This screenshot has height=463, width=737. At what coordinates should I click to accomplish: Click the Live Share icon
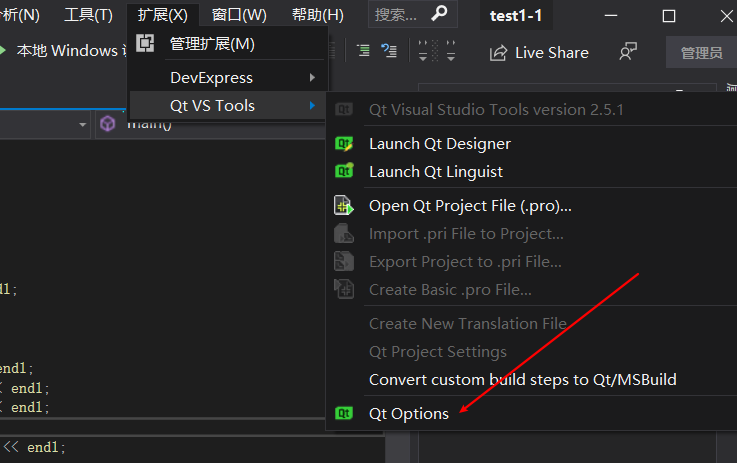tap(498, 53)
